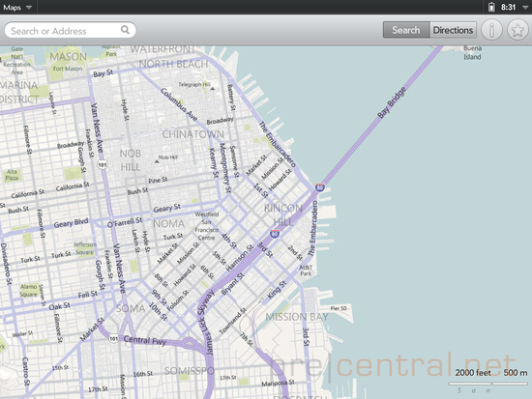Open bookmarks with the star icon
Image resolution: width=532 pixels, height=399 pixels.
pyautogui.click(x=517, y=30)
